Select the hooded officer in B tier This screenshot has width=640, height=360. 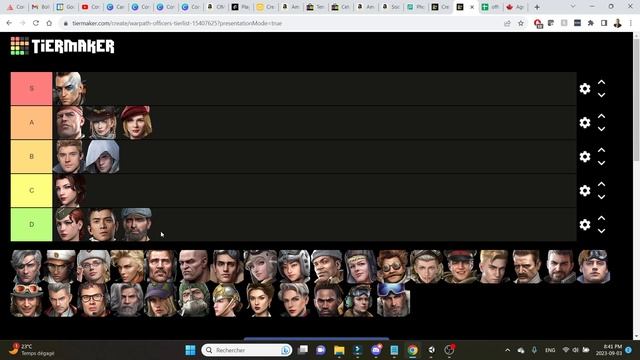[x=103, y=156]
